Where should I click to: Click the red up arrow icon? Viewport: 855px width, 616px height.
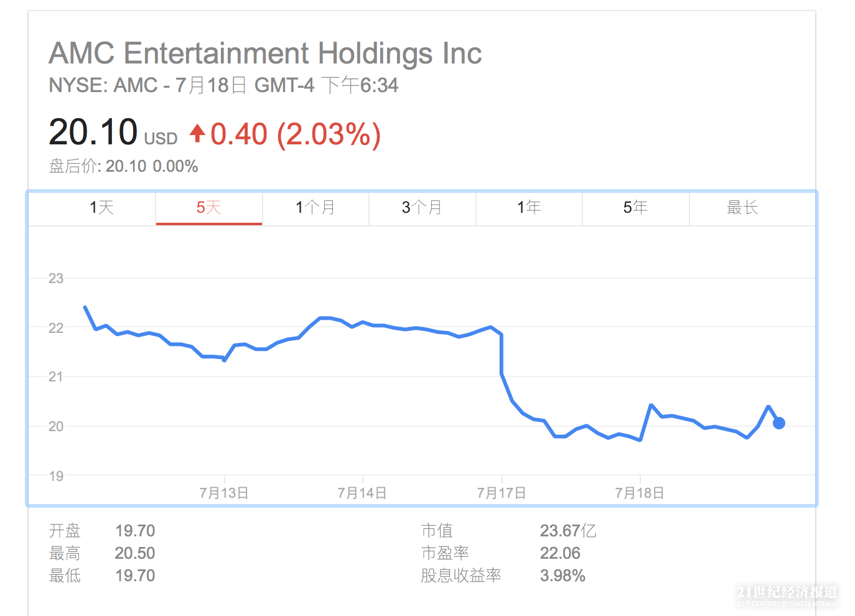[197, 133]
